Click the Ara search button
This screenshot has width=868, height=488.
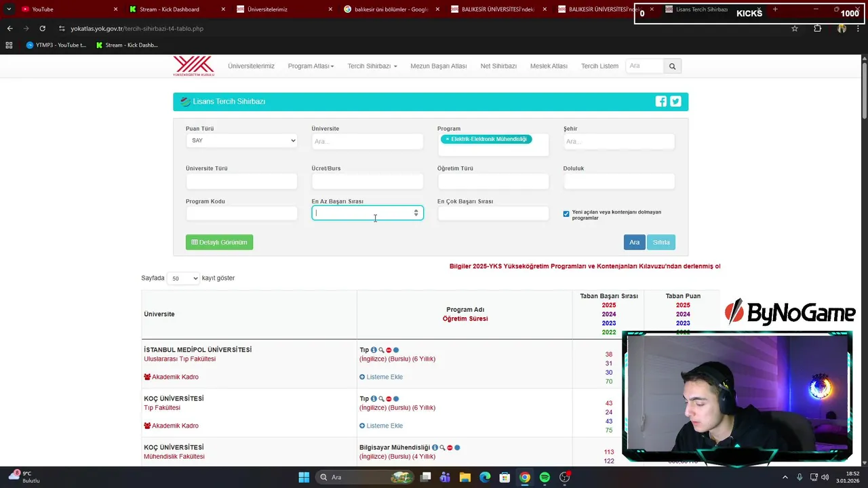click(x=634, y=242)
